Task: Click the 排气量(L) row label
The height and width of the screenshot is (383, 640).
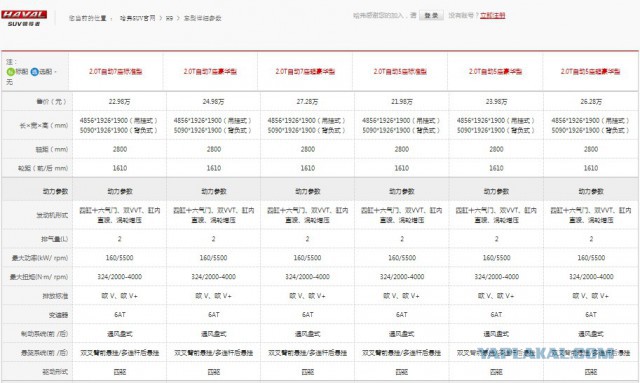Action: coord(55,239)
